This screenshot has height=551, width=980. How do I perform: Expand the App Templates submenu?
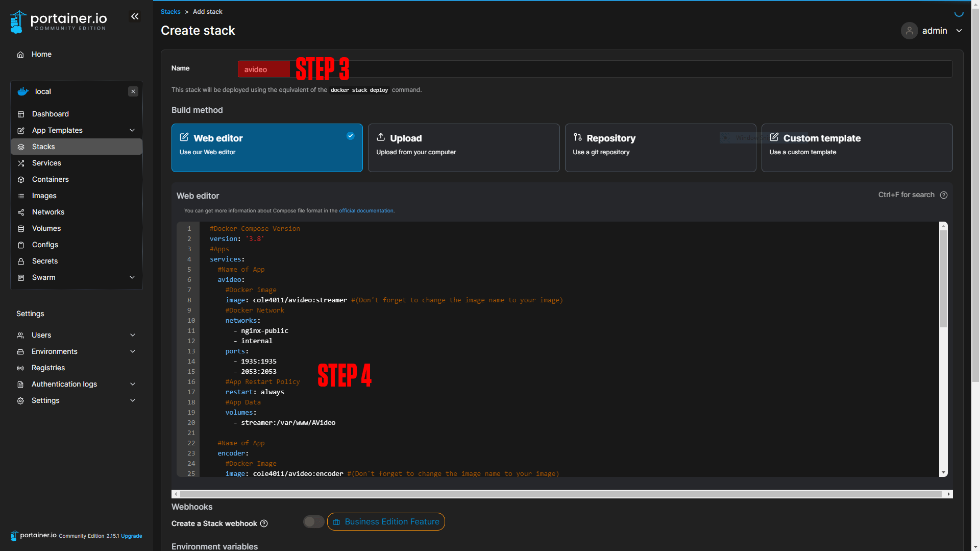tap(132, 130)
